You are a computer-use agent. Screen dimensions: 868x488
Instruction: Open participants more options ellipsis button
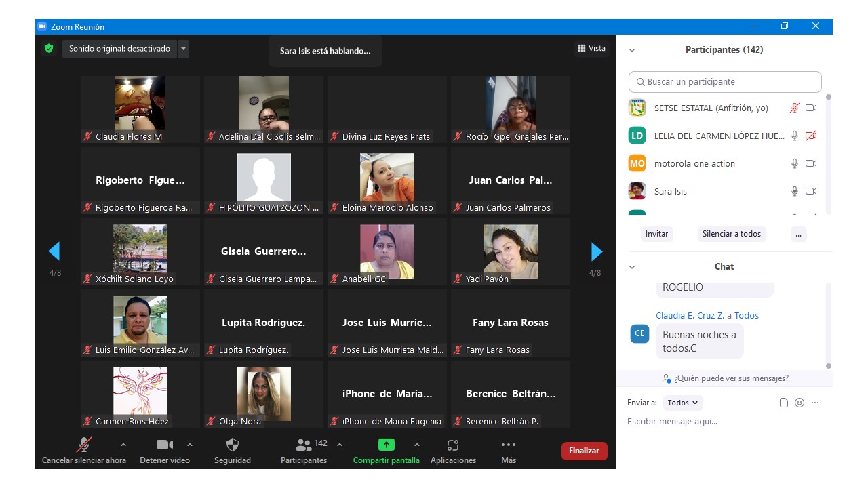tap(799, 234)
